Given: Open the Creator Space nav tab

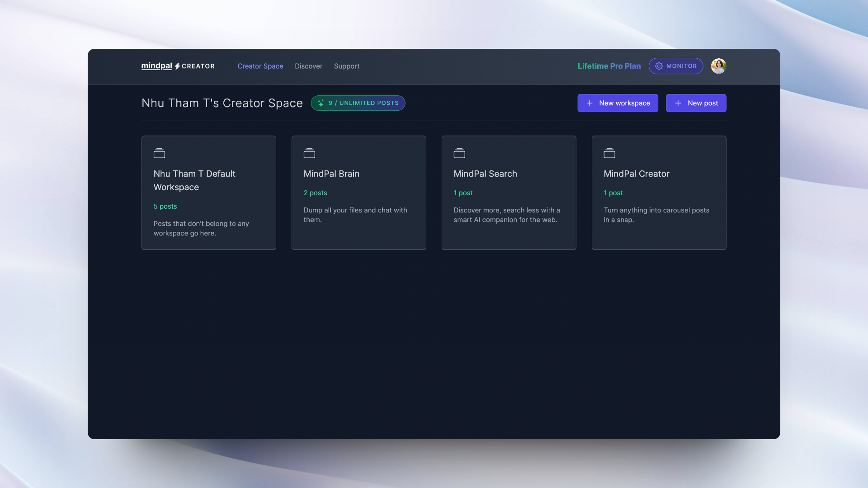Looking at the screenshot, I should tap(260, 66).
